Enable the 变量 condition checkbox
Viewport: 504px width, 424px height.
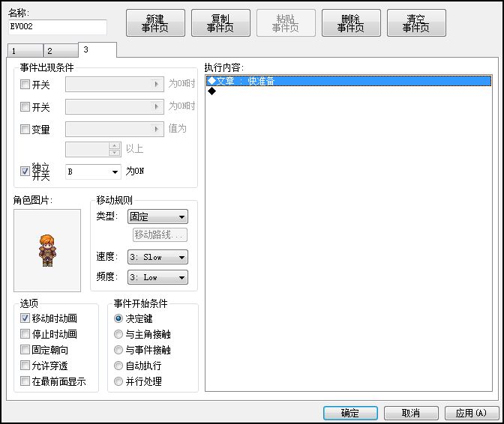[25, 129]
